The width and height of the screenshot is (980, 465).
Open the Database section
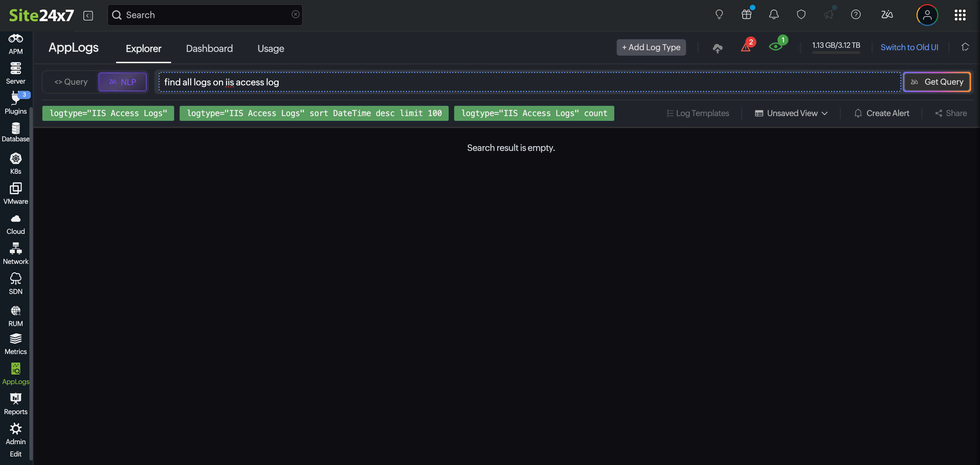coord(16,132)
